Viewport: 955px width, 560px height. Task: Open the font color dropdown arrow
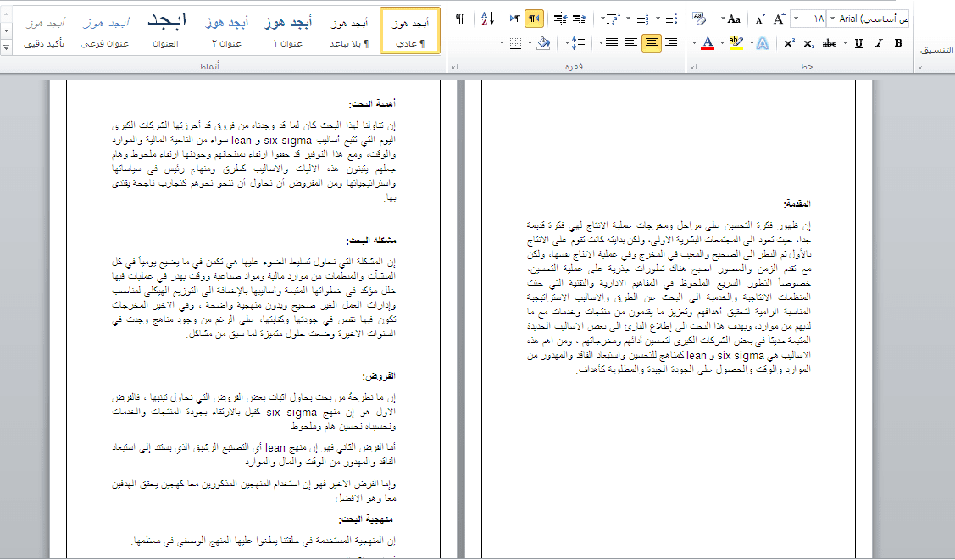click(694, 43)
